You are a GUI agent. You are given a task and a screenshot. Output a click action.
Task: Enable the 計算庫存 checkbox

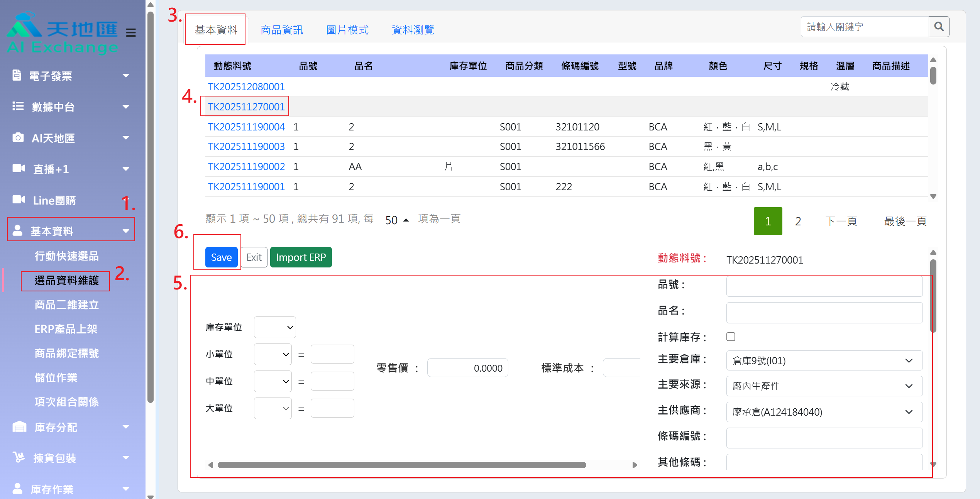(x=730, y=337)
